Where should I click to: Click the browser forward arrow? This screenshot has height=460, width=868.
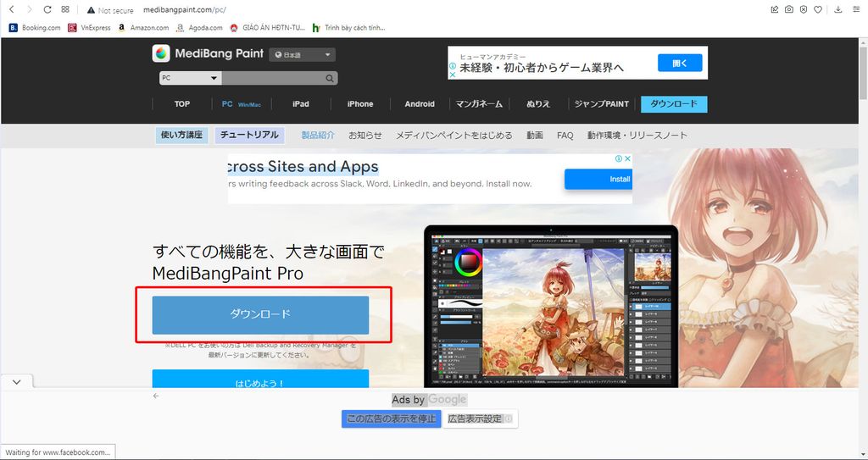click(30, 9)
